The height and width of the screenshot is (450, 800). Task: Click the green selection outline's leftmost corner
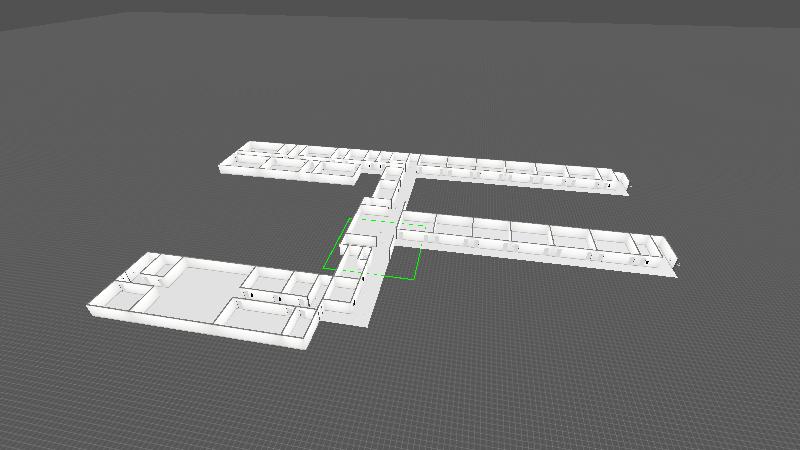[x=323, y=267]
